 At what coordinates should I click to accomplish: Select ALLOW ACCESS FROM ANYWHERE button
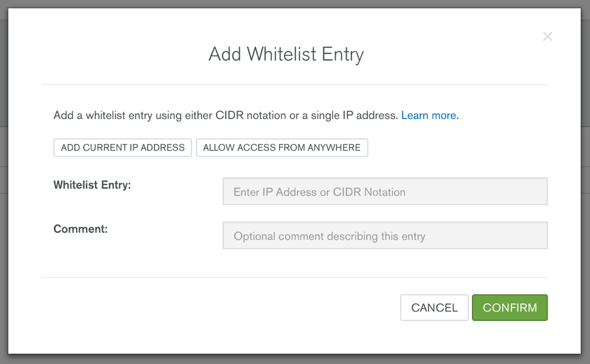[282, 148]
